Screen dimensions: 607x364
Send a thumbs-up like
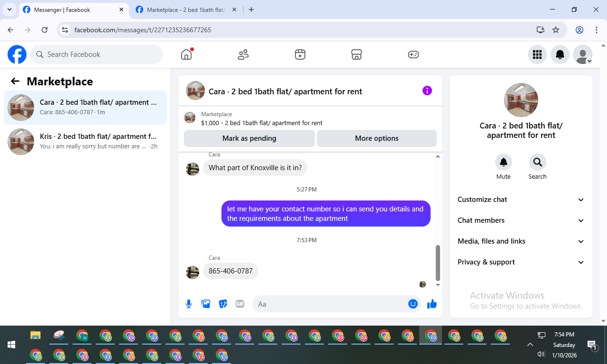432,304
